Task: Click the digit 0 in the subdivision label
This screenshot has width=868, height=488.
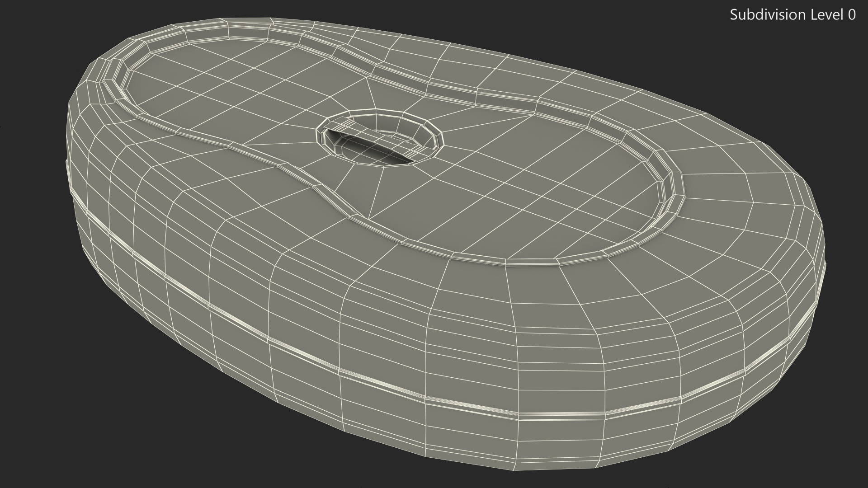Action: point(852,15)
